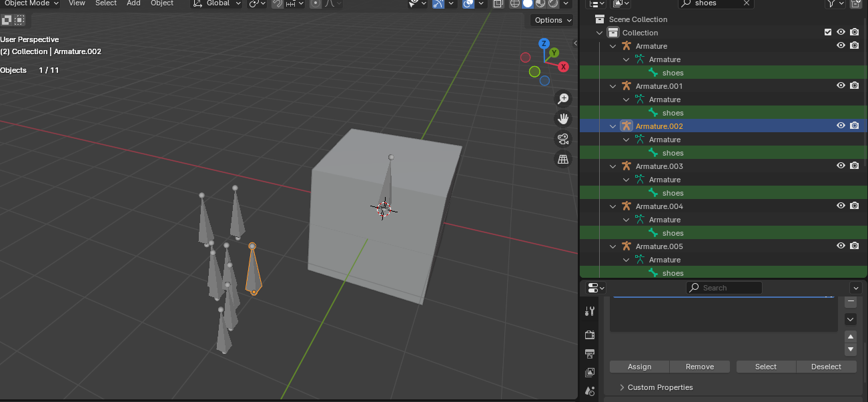Click the Assign button

click(639, 367)
